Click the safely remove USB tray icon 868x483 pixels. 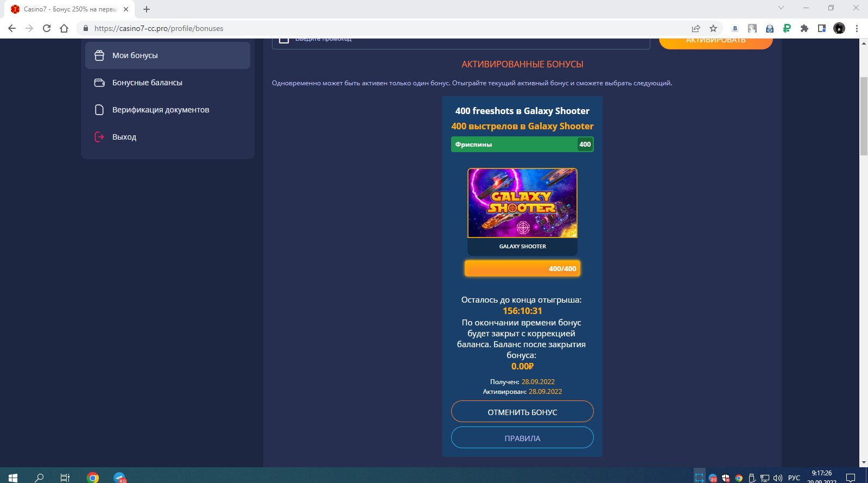[x=752, y=478]
